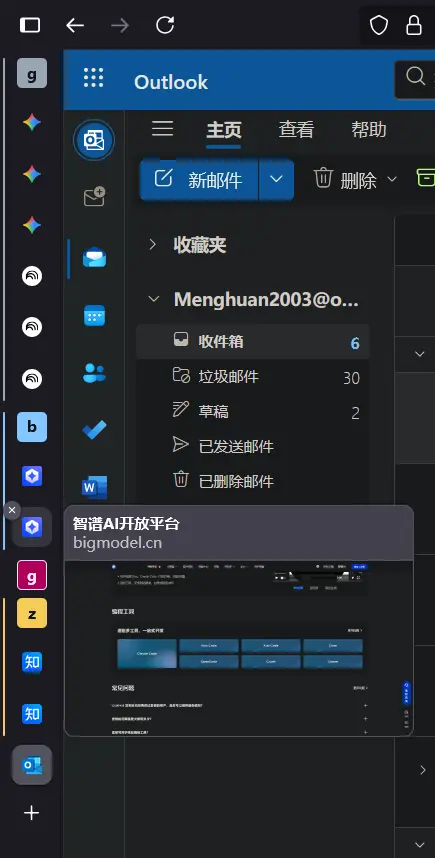Click the envelope-with-plus icon in the app rail
Image resolution: width=435 pixels, height=858 pixels.
[x=94, y=196]
